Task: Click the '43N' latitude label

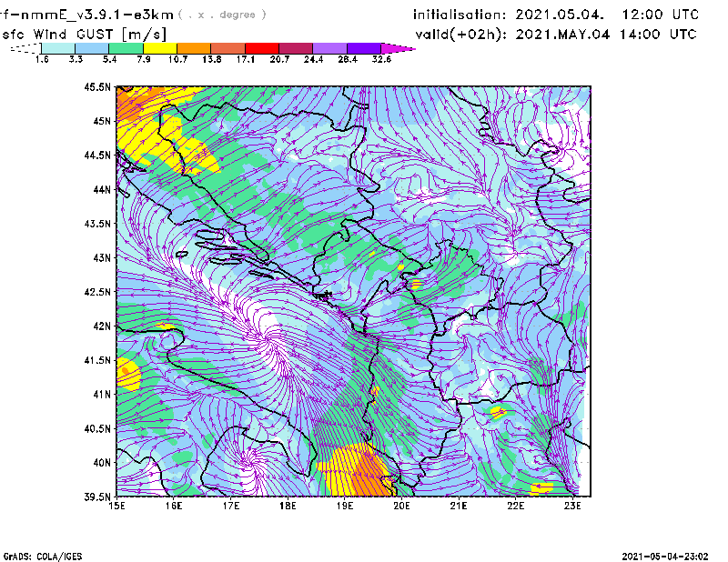Action: coord(102,257)
